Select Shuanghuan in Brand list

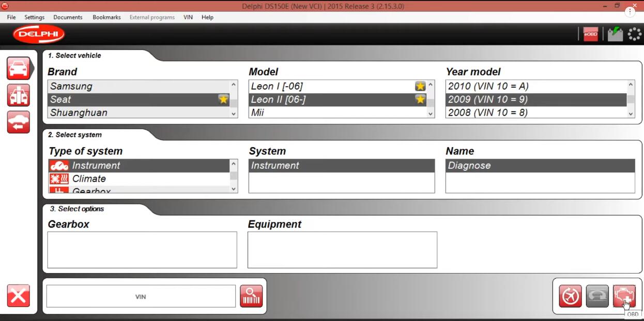139,113
